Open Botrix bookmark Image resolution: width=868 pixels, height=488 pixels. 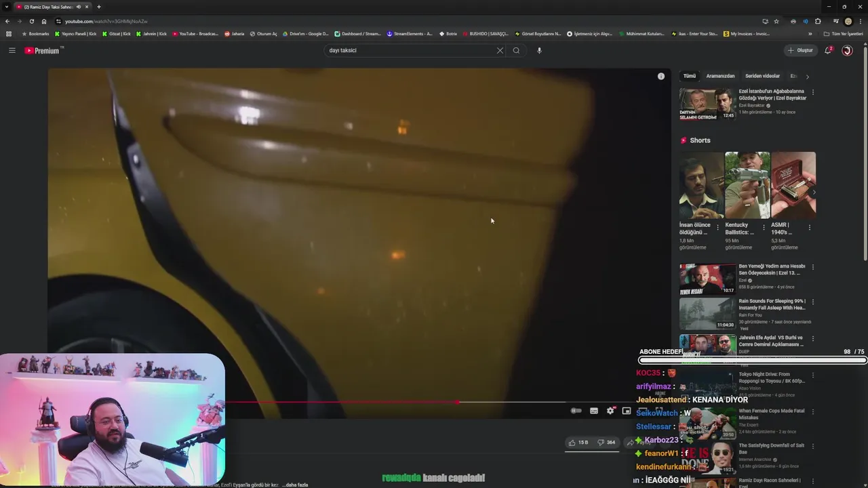coord(448,34)
